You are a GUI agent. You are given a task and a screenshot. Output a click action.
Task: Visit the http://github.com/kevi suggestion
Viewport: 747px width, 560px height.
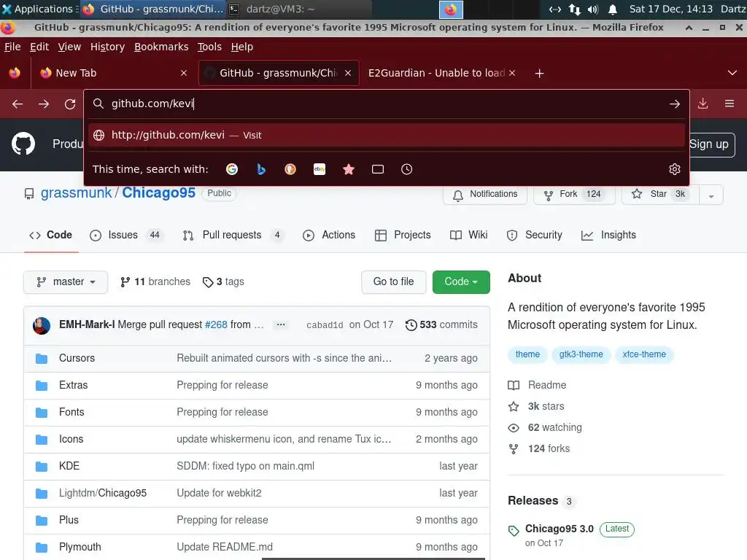pyautogui.click(x=387, y=135)
